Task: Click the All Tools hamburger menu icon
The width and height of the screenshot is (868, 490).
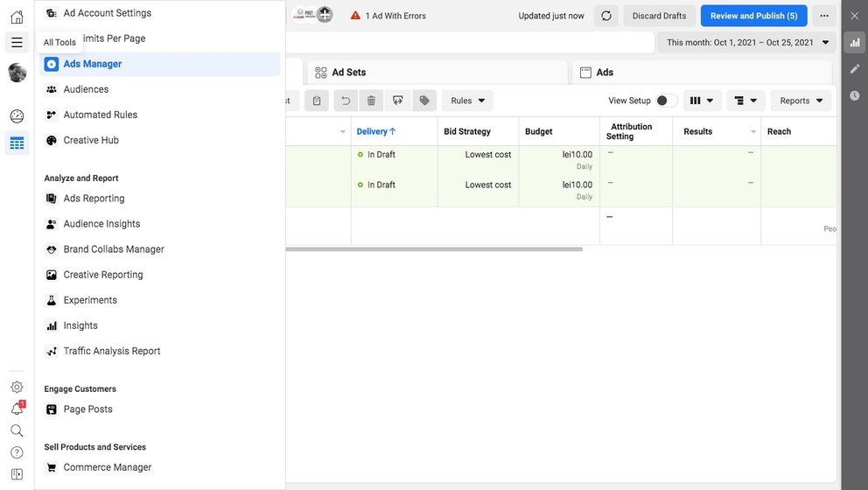Action: tap(17, 42)
